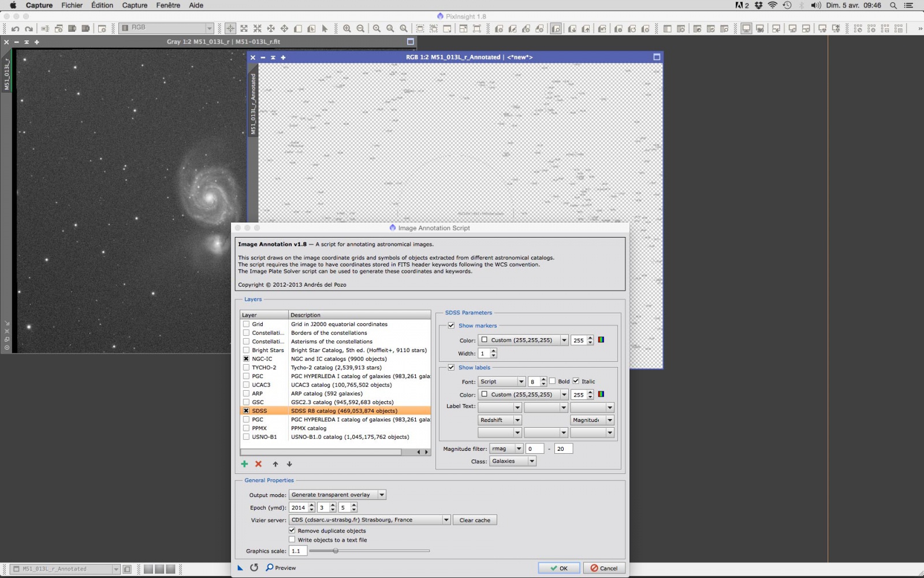
Task: Click the Redo arrow in the toolbar
Action: (x=29, y=28)
